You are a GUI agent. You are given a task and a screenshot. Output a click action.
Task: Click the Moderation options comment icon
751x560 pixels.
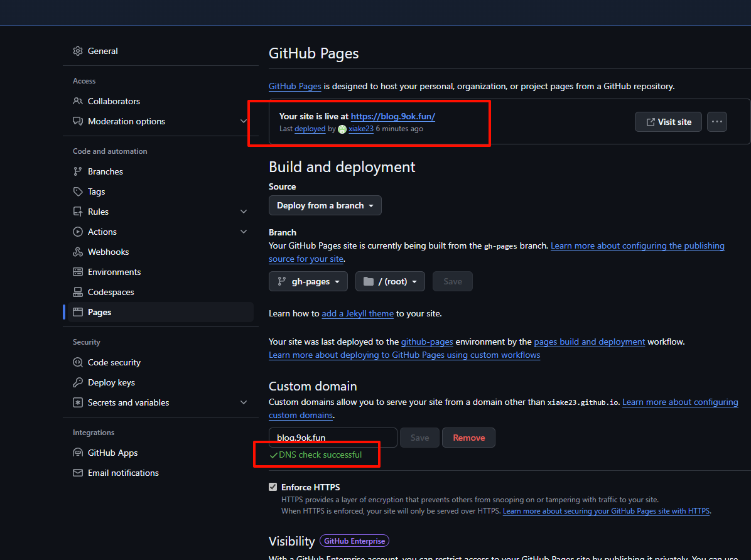tap(78, 121)
